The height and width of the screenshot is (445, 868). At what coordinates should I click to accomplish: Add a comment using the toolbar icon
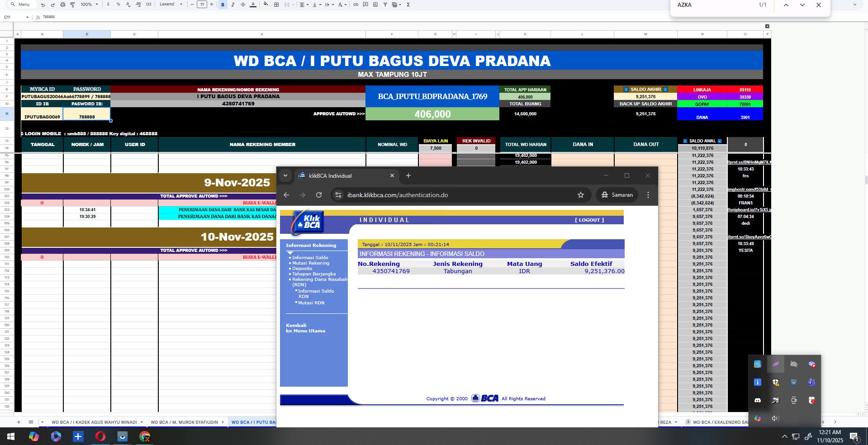365,5
